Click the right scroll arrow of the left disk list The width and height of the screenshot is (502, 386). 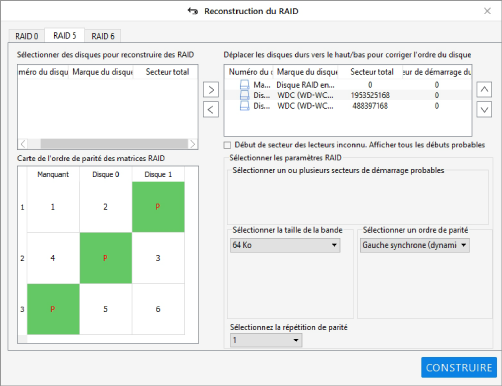pyautogui.click(x=192, y=144)
